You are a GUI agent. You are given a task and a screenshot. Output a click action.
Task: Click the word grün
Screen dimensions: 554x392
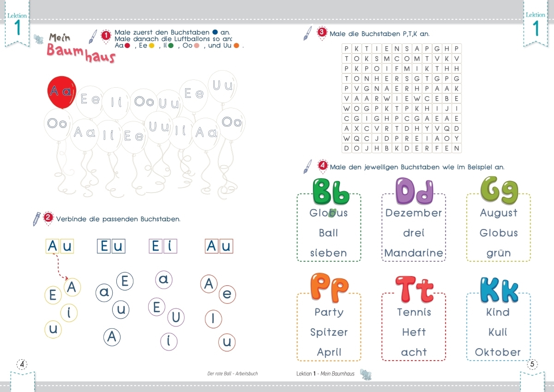[x=499, y=253]
